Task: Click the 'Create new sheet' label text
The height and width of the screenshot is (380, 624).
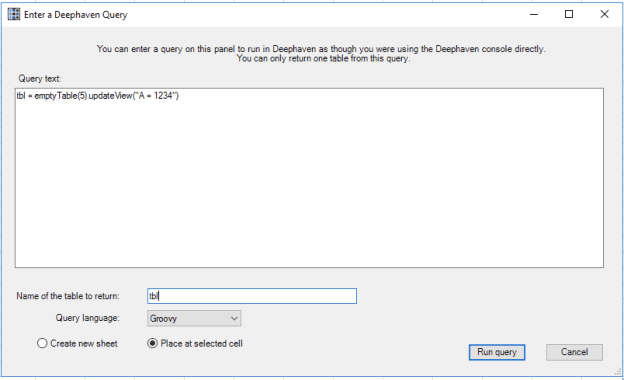Action: [84, 343]
